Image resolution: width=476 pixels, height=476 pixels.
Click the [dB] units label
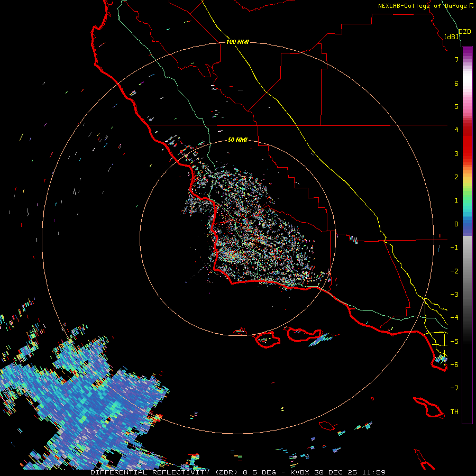(x=452, y=36)
